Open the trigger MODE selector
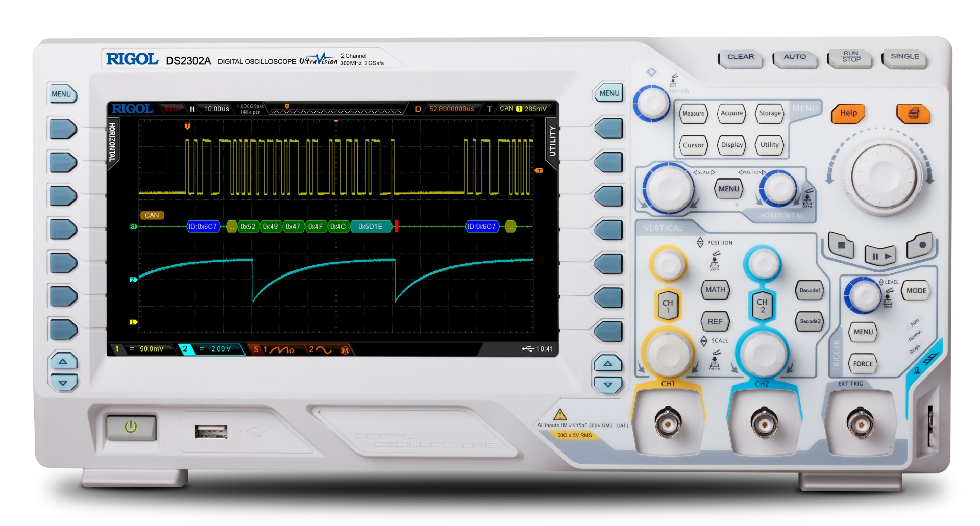The image size is (980, 526). (916, 291)
